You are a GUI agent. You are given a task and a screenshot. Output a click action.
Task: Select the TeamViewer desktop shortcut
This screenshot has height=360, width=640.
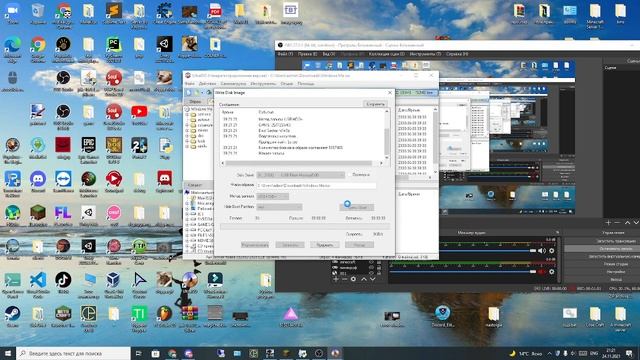click(63, 178)
